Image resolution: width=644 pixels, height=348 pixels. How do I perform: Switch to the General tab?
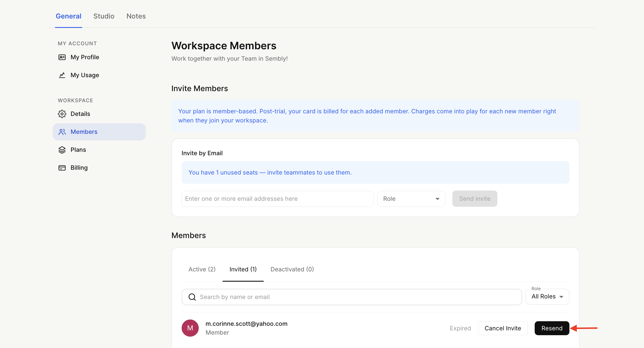click(x=69, y=16)
